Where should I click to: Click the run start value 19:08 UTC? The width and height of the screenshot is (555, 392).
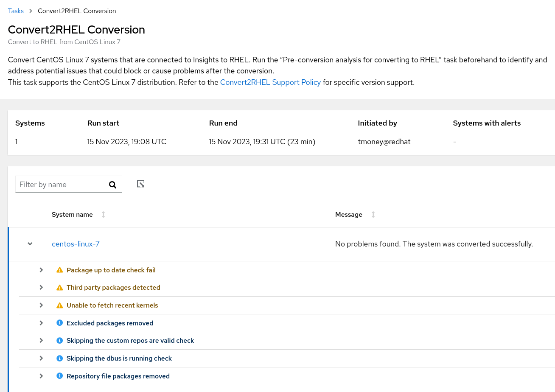pyautogui.click(x=127, y=142)
